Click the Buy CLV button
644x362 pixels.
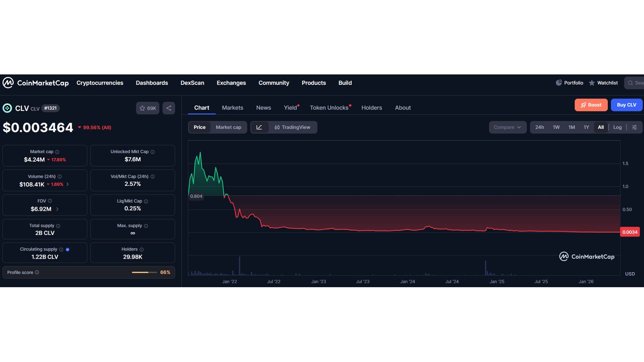(x=627, y=105)
